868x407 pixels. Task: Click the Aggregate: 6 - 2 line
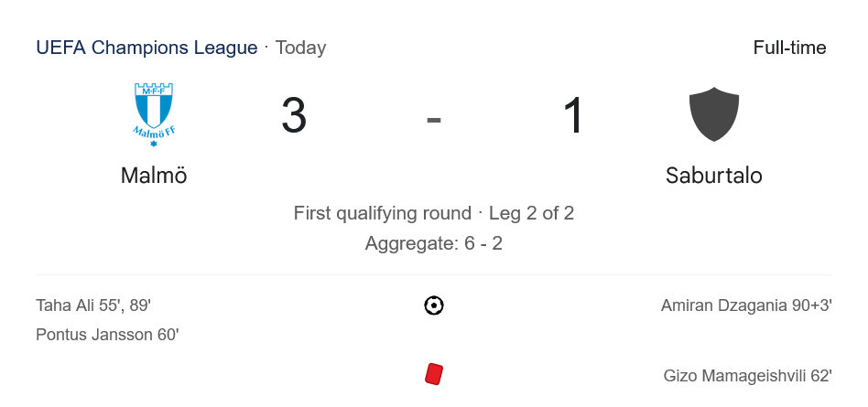(434, 243)
